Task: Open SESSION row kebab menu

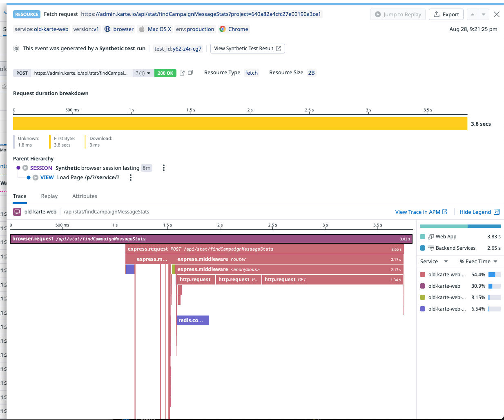Action: point(164,168)
